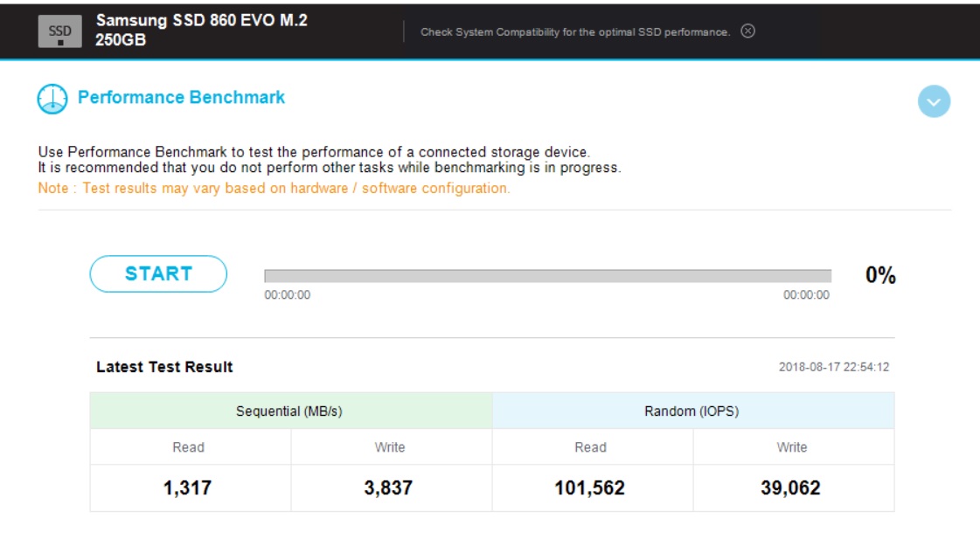This screenshot has width=980, height=539.
Task: Click the Sequential (MB/s) column header
Action: [290, 411]
